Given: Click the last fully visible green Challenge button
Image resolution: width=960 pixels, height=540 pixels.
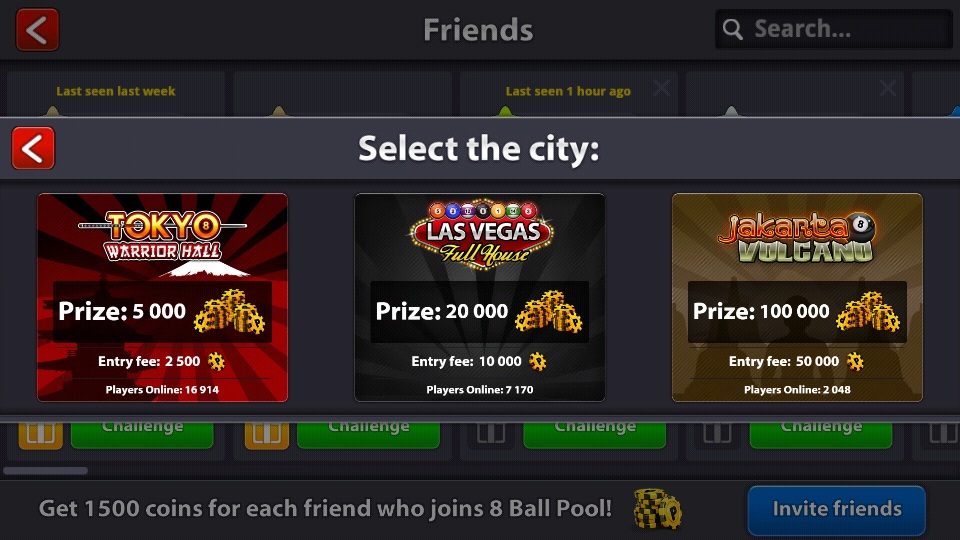Looking at the screenshot, I should [821, 434].
